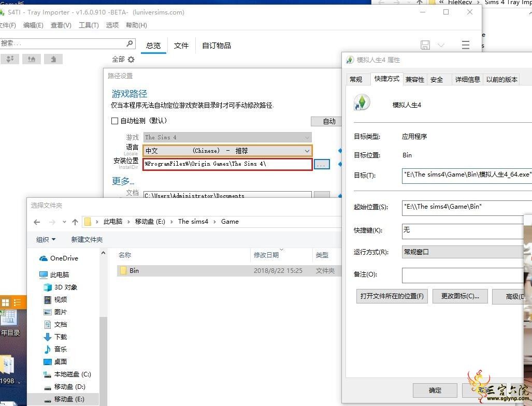The height and width of the screenshot is (406, 532).
Task: Open 编辑(E) menu
Action: (x=33, y=25)
